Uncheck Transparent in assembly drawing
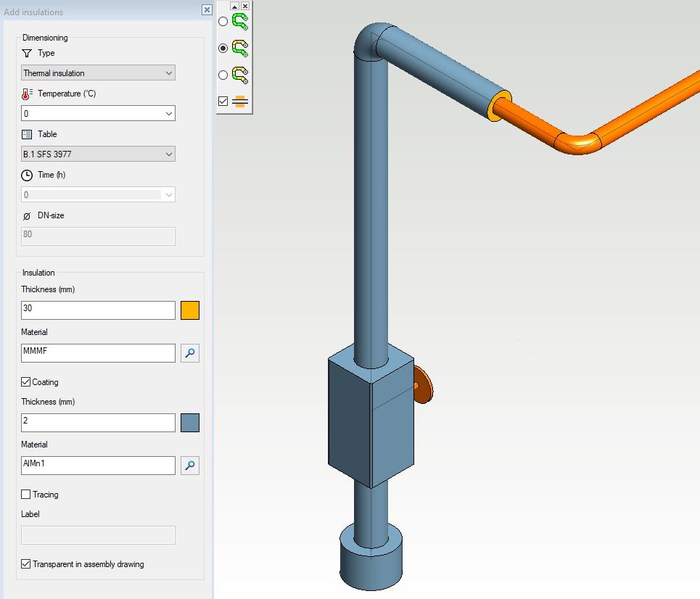The width and height of the screenshot is (700, 599). 26,563
